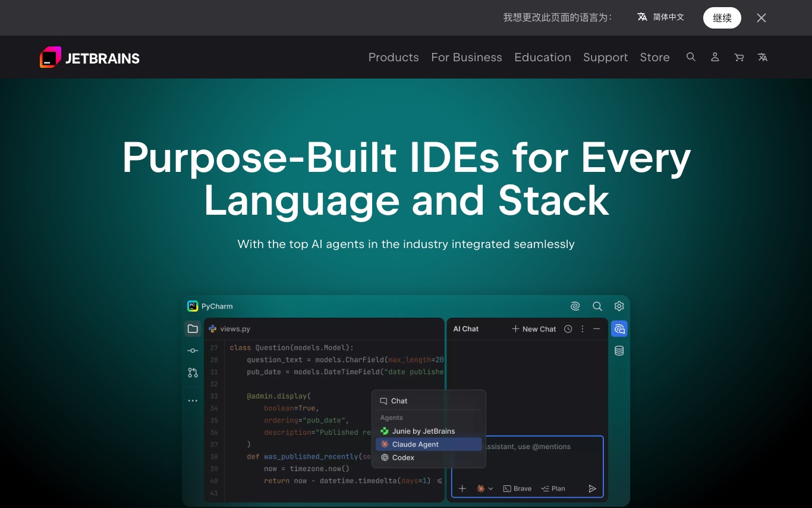This screenshot has height=508, width=812.
Task: Open the shopping cart icon
Action: click(x=739, y=57)
